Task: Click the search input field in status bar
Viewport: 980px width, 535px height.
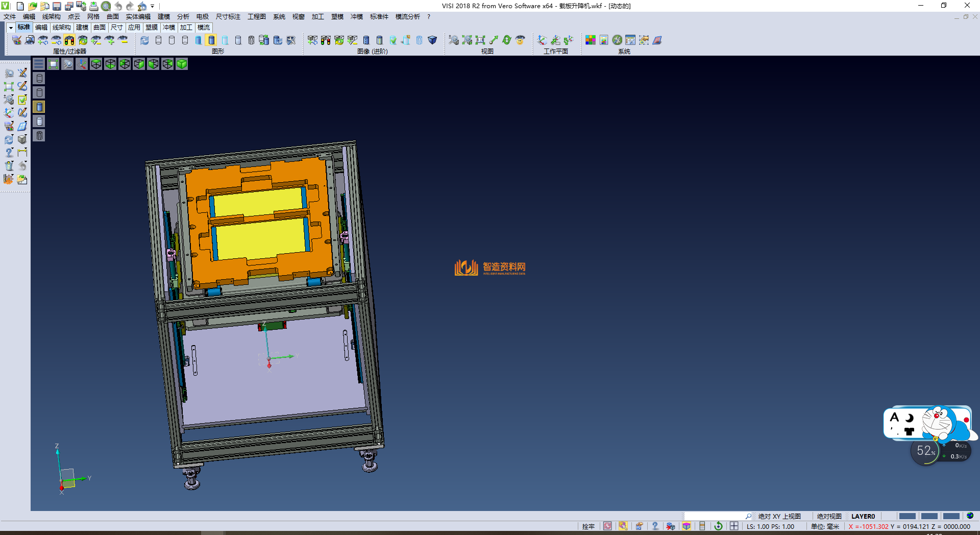Action: (715, 516)
